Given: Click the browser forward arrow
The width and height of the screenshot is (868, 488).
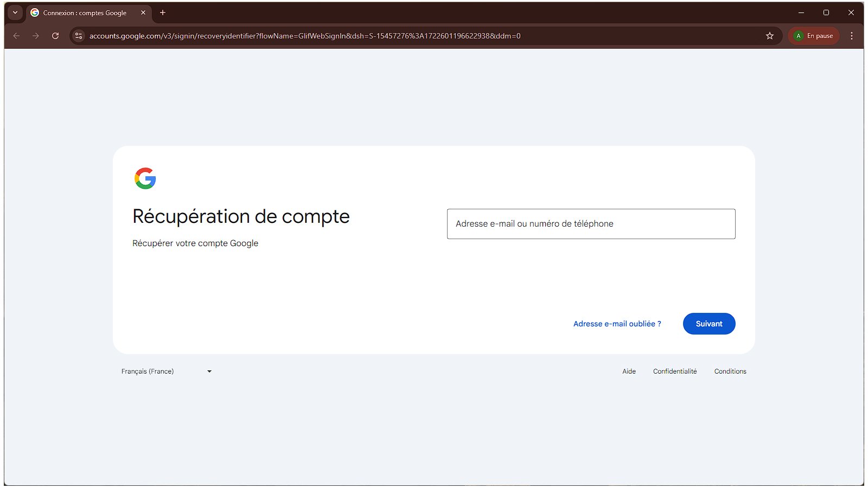Looking at the screenshot, I should pos(36,36).
